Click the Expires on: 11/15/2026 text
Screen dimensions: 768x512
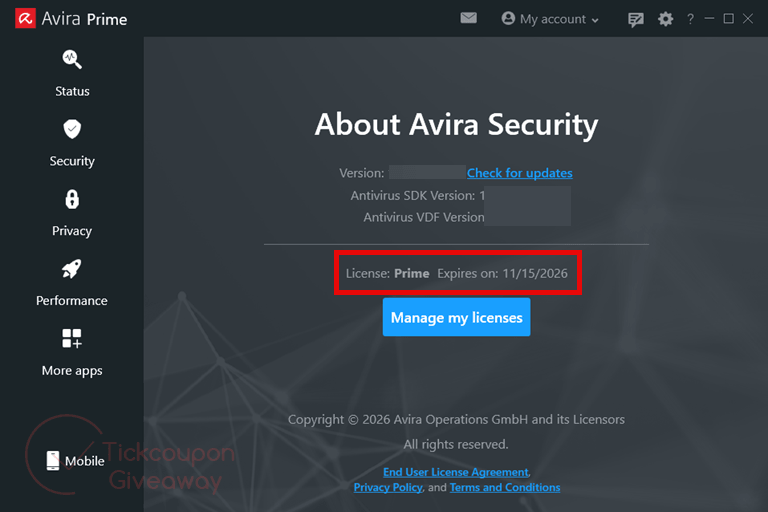[503, 273]
